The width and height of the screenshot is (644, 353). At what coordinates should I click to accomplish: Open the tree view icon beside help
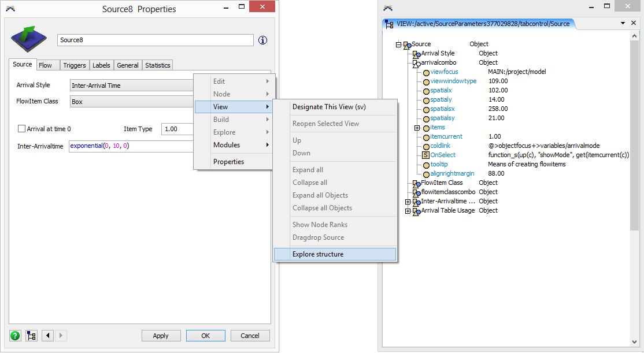[31, 336]
